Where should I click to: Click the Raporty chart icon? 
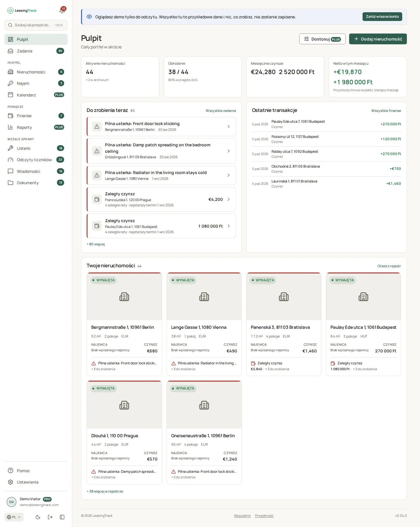(x=10, y=127)
